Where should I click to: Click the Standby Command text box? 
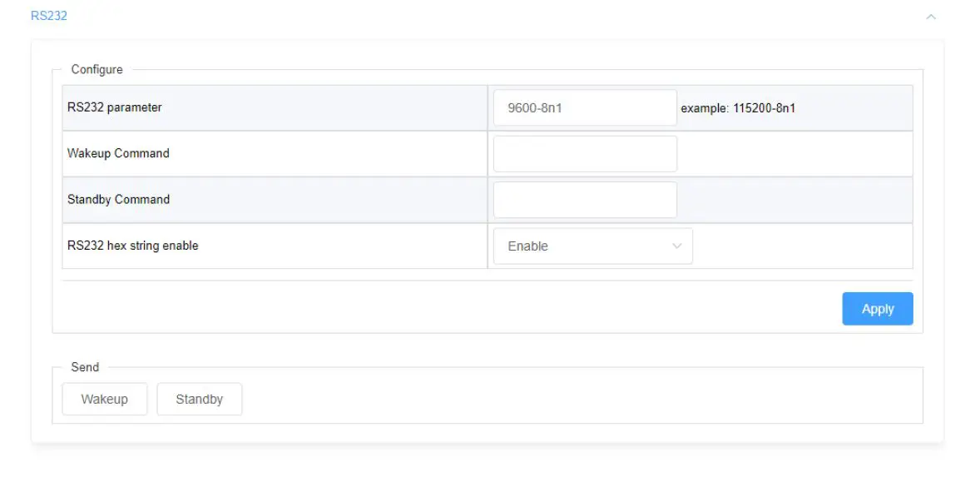tap(585, 200)
